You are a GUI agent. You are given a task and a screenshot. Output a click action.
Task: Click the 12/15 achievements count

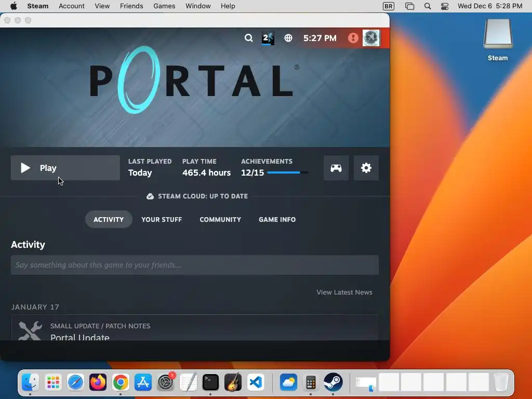(252, 172)
